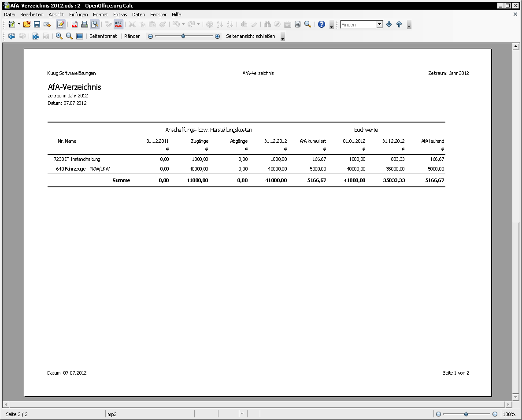Expand the Finden search box dropdown

380,25
